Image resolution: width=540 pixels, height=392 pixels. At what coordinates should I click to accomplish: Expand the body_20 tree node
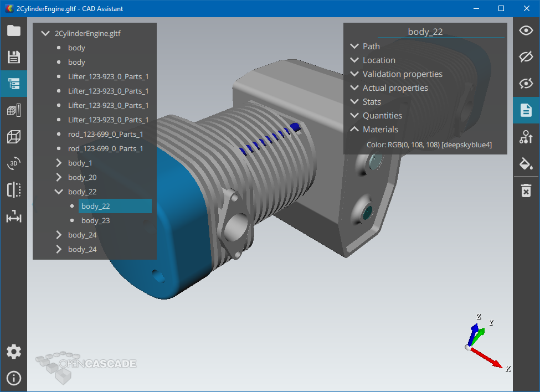click(x=59, y=177)
